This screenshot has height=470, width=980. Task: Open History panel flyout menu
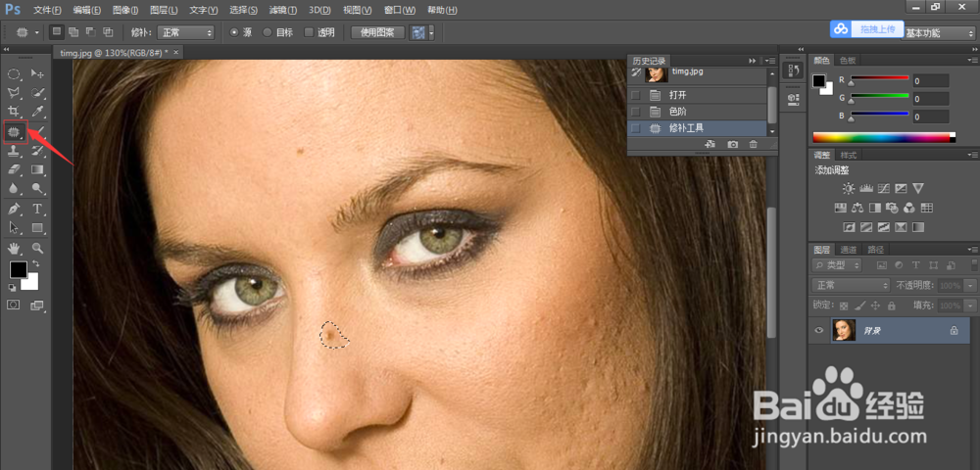(x=770, y=61)
